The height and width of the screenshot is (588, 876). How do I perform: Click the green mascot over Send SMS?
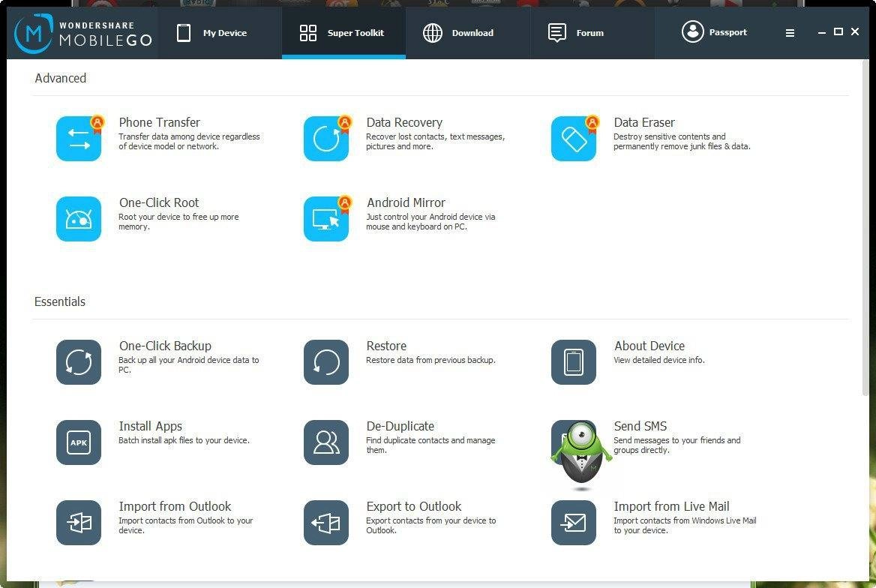point(581,454)
